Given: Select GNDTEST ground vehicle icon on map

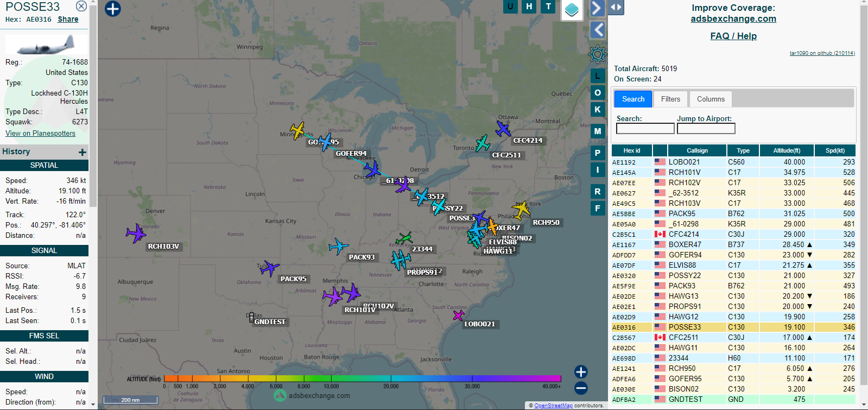Looking at the screenshot, I should click(251, 317).
